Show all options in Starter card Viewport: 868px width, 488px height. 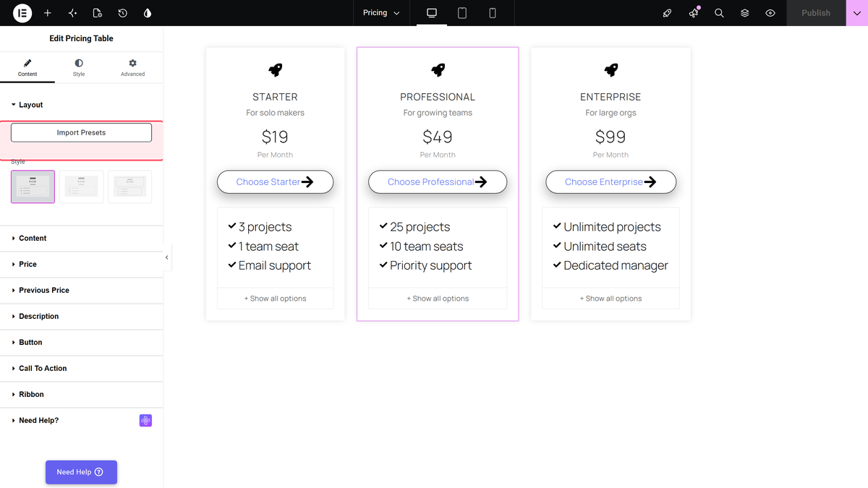pyautogui.click(x=276, y=299)
